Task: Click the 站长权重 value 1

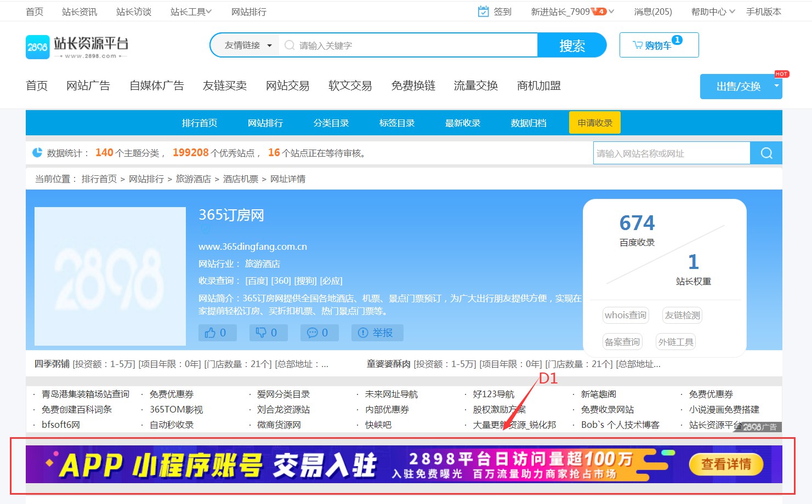Action: coord(694,262)
